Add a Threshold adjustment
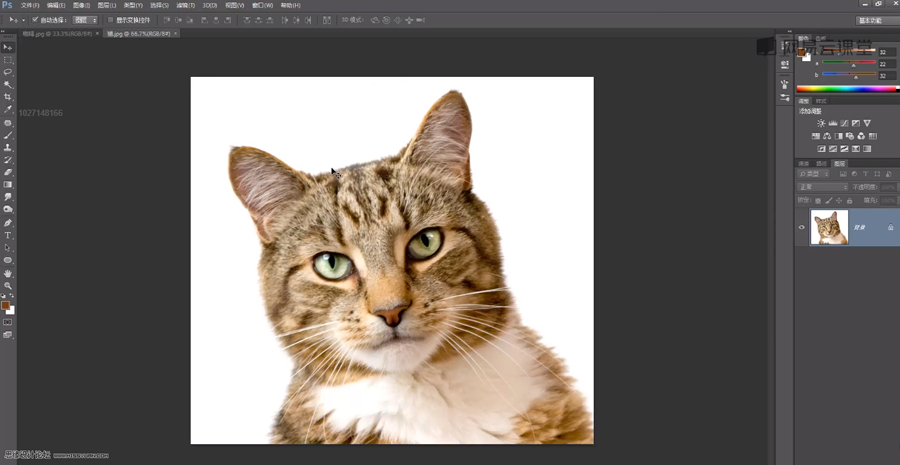This screenshot has width=900, height=465. tap(844, 149)
